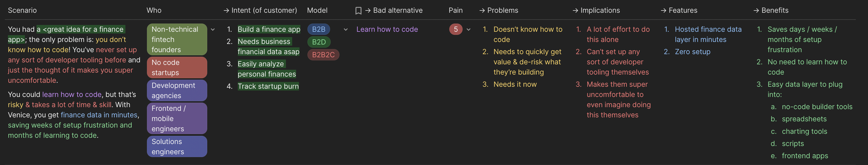868x165 pixels.
Task: Click the arrow icon next to Bad alternative
Action: coord(368,11)
